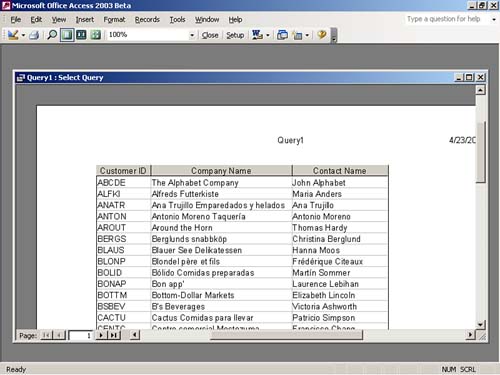Open the page Setup button
The height and width of the screenshot is (375, 500).
coord(235,35)
